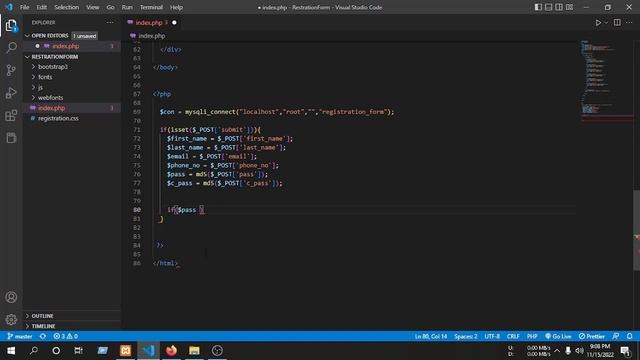Open Firefox from the taskbar

(171, 350)
